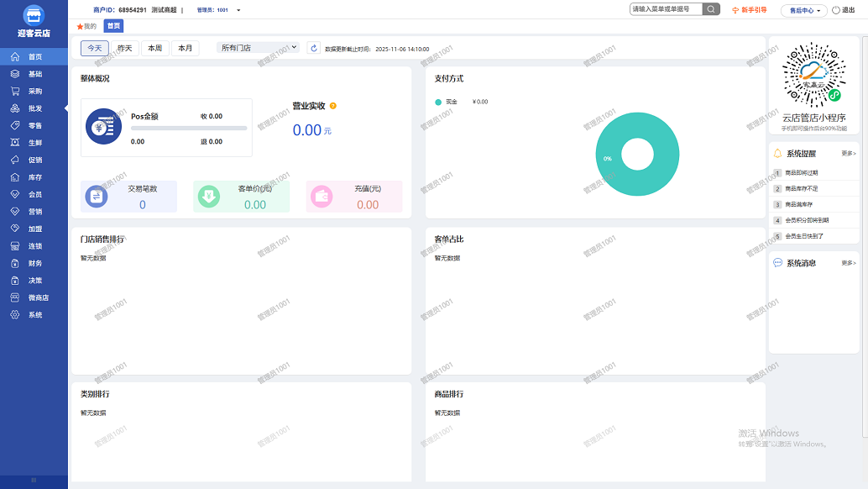Click the Pos金额 coin stack icon
This screenshot has width=868, height=489.
pos(104,128)
